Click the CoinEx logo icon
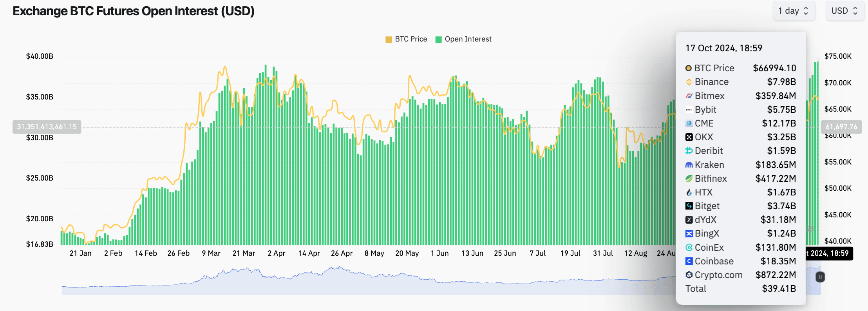Screen dimensions: 868x311 689,248
